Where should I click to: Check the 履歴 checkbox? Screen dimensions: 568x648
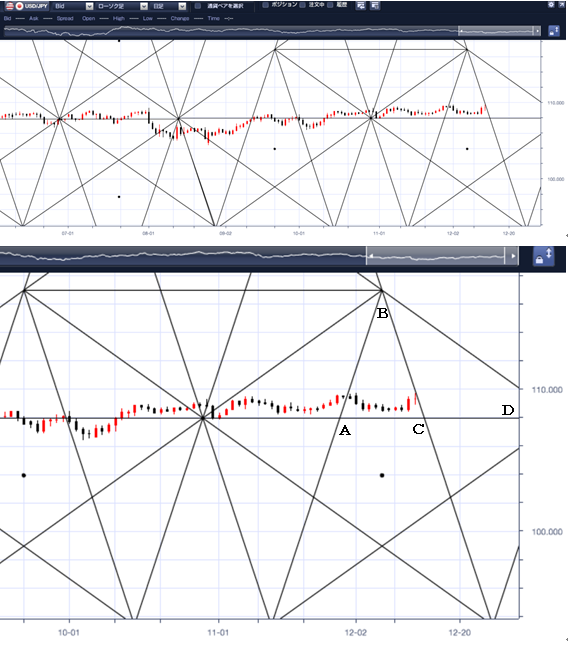330,5
